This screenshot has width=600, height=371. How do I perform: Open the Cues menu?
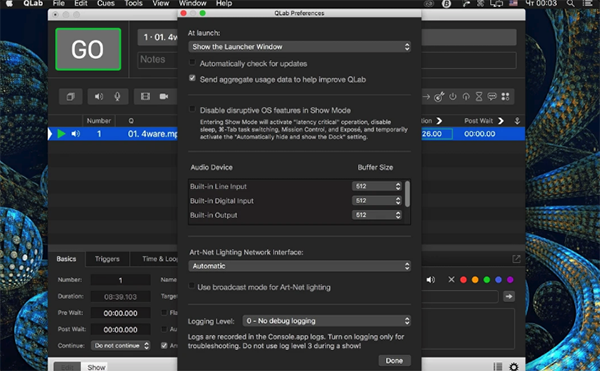106,3
